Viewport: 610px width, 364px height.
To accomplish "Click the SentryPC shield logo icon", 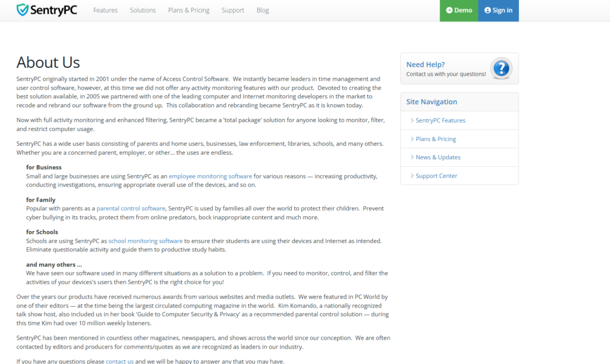I will (23, 10).
